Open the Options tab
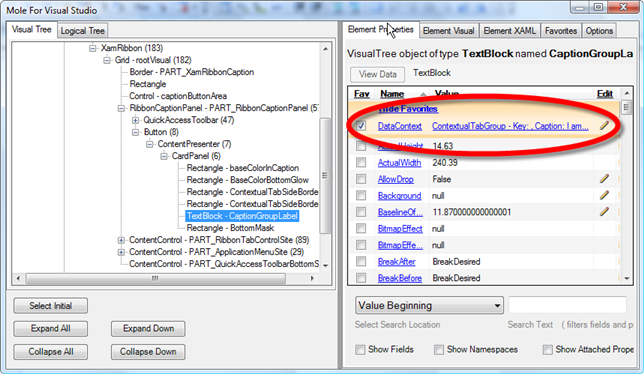 pos(599,31)
